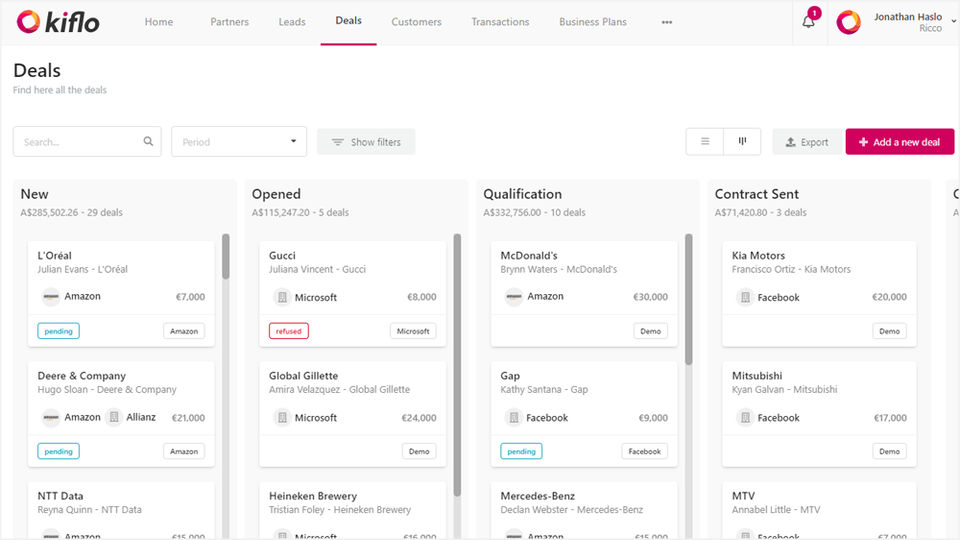960x540 pixels.
Task: Expand the user account menu arrow
Action: [x=953, y=21]
